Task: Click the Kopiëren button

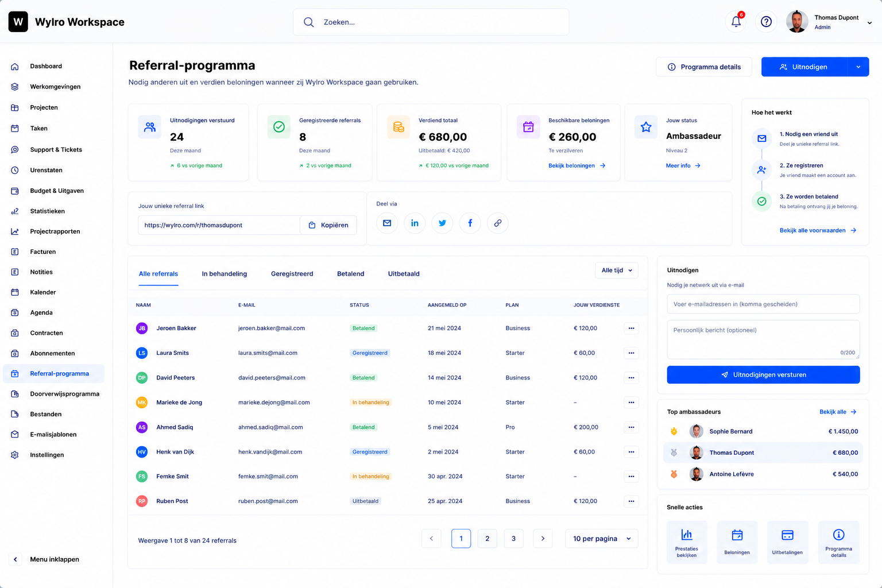Action: tap(328, 225)
